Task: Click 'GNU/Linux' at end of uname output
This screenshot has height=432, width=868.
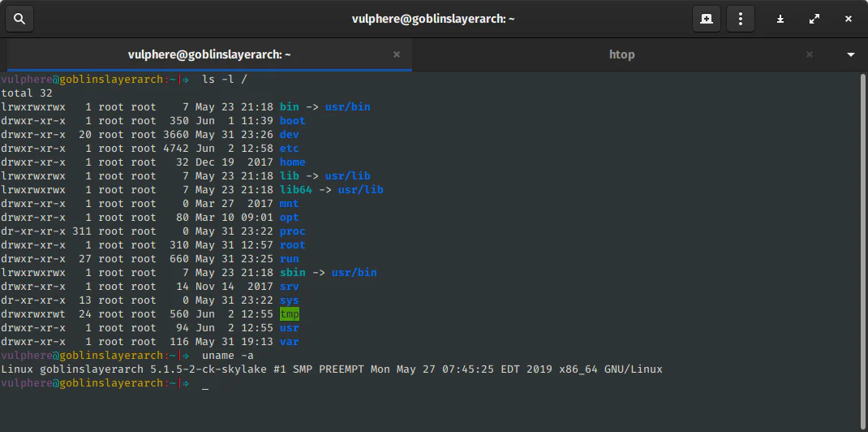Action: 634,369
